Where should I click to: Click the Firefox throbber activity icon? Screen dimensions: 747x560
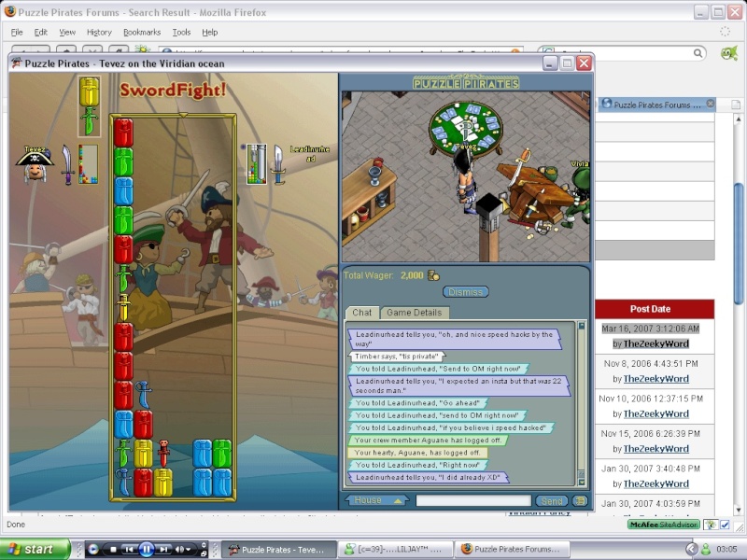pos(725,32)
